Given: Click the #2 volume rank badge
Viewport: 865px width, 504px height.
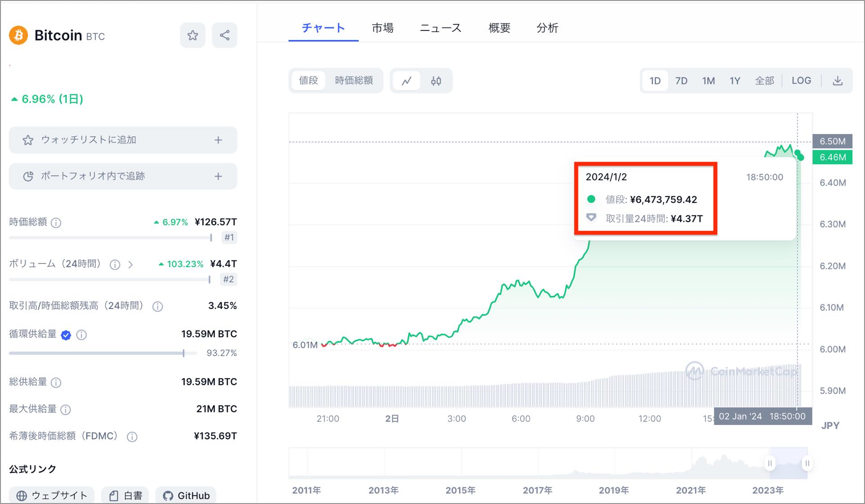Looking at the screenshot, I should click(x=229, y=279).
